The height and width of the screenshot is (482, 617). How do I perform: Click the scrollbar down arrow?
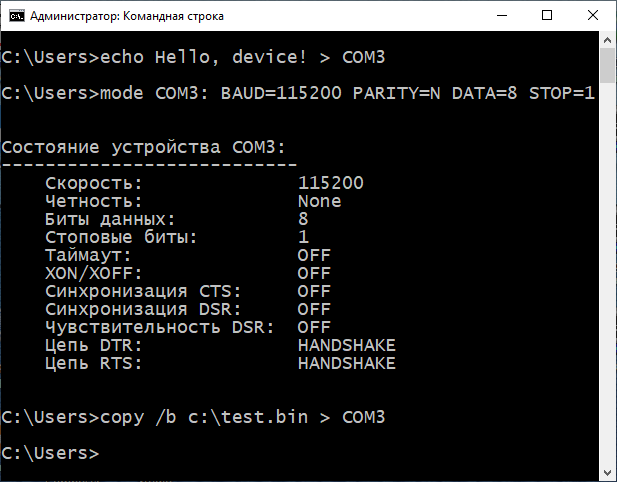[x=606, y=471]
